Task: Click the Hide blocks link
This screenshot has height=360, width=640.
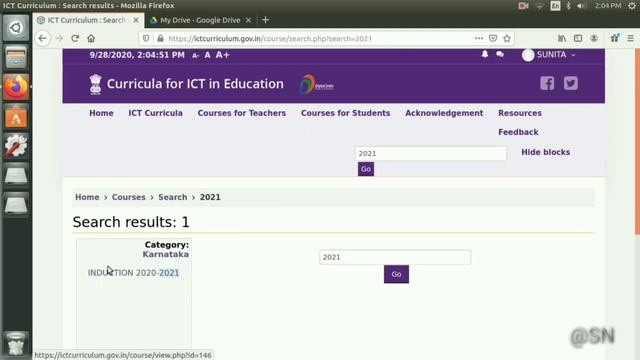Action: (545, 152)
